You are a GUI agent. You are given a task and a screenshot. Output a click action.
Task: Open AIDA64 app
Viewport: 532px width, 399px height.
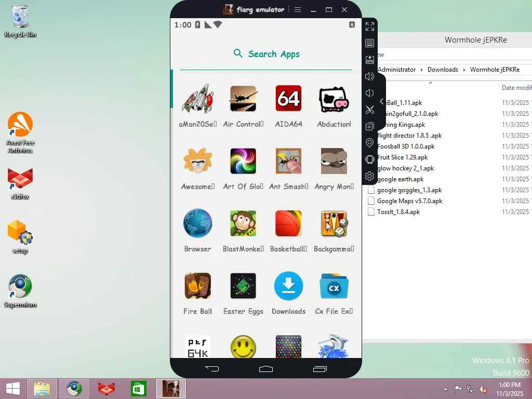tap(288, 99)
